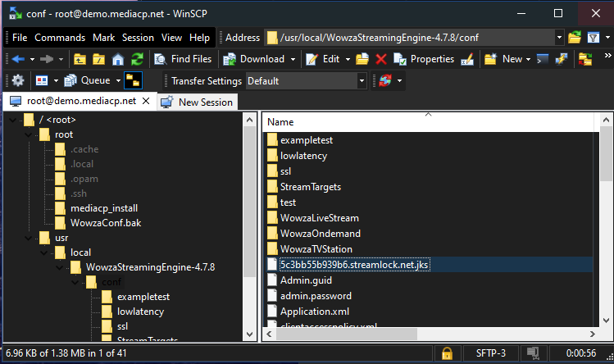
Task: Select the WowzaTVStation folder
Action: click(x=316, y=249)
